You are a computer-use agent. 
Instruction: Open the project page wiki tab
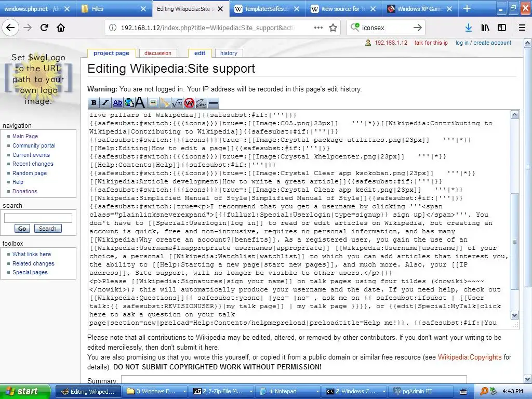[111, 54]
